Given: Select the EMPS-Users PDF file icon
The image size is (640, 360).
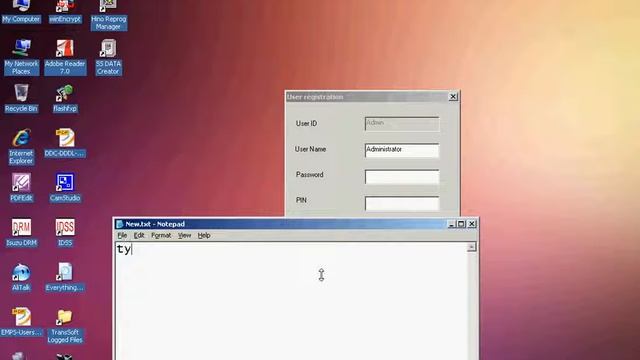Looking at the screenshot, I should pyautogui.click(x=21, y=322).
